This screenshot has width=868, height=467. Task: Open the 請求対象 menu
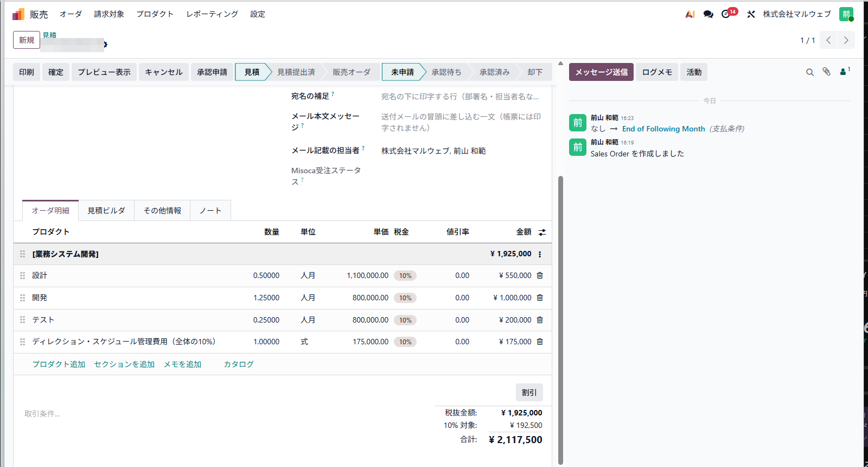tap(109, 14)
